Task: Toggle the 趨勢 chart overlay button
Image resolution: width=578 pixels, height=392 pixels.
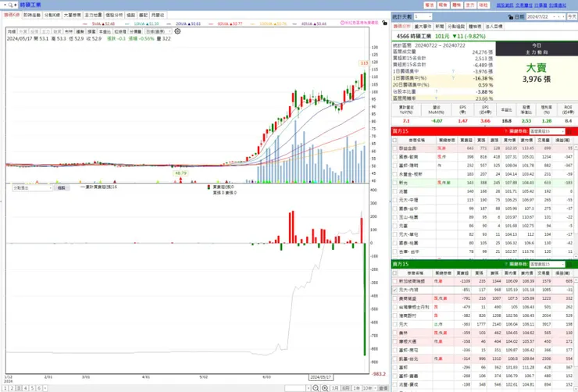Action: click(80, 32)
